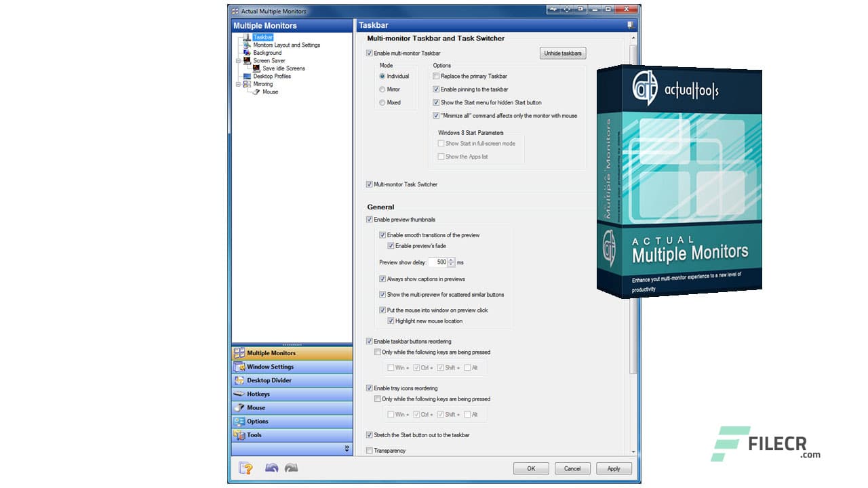The height and width of the screenshot is (488, 868).
Task: Collapse the Mirroring tree node
Action: 239,84
